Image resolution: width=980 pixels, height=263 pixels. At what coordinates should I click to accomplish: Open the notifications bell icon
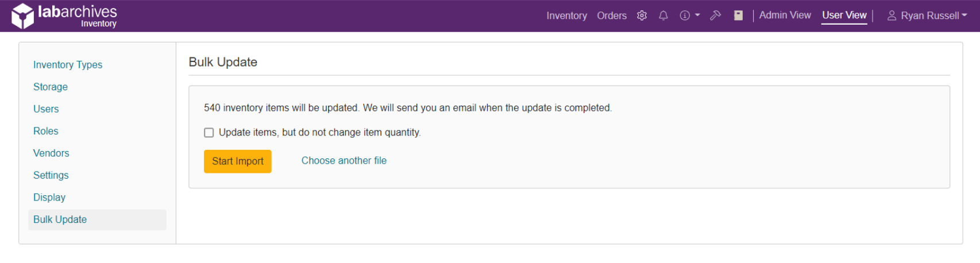(663, 16)
